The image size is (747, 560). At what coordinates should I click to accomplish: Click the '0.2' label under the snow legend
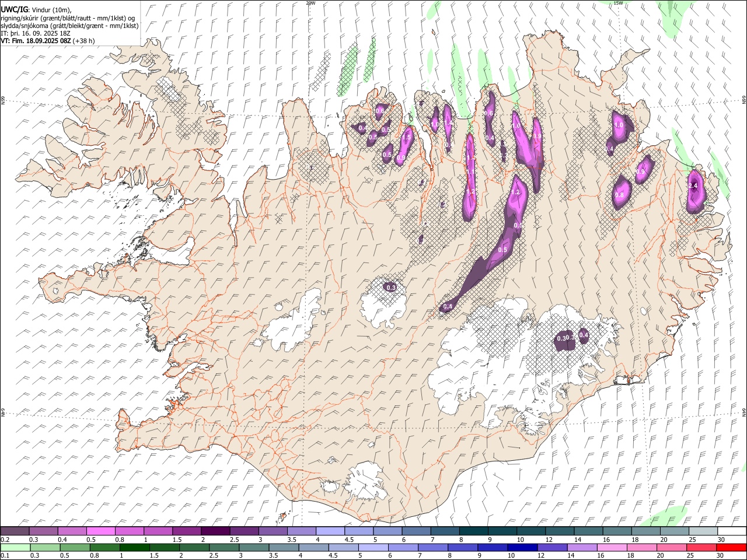point(5,540)
